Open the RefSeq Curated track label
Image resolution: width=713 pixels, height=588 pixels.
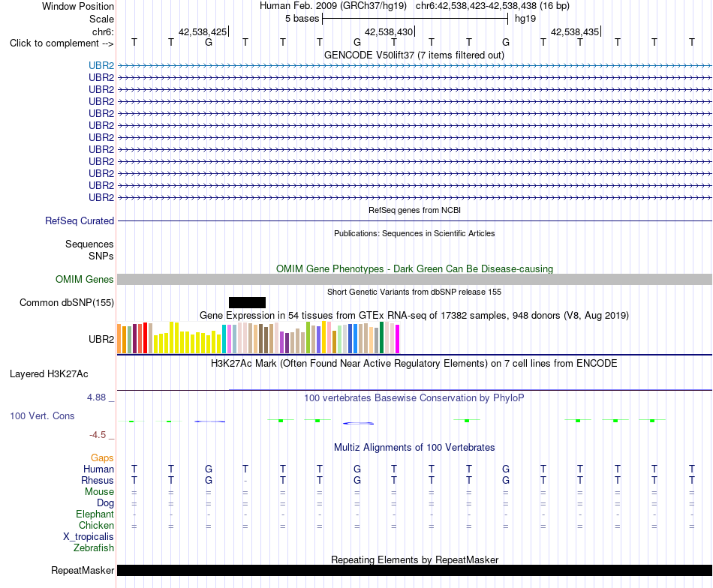click(x=79, y=220)
